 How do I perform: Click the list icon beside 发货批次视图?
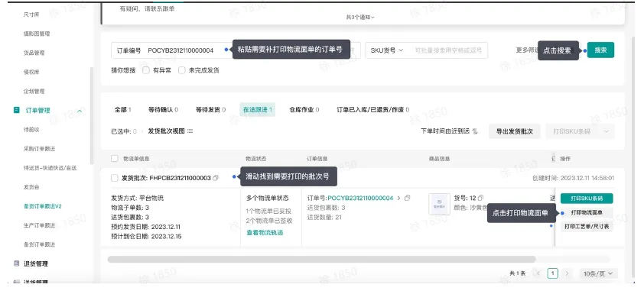point(190,131)
